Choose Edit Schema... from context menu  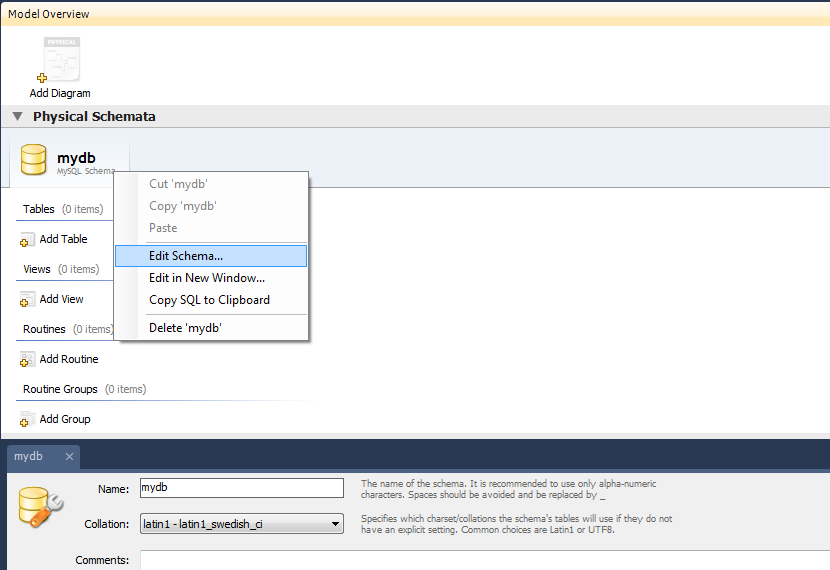(x=211, y=256)
